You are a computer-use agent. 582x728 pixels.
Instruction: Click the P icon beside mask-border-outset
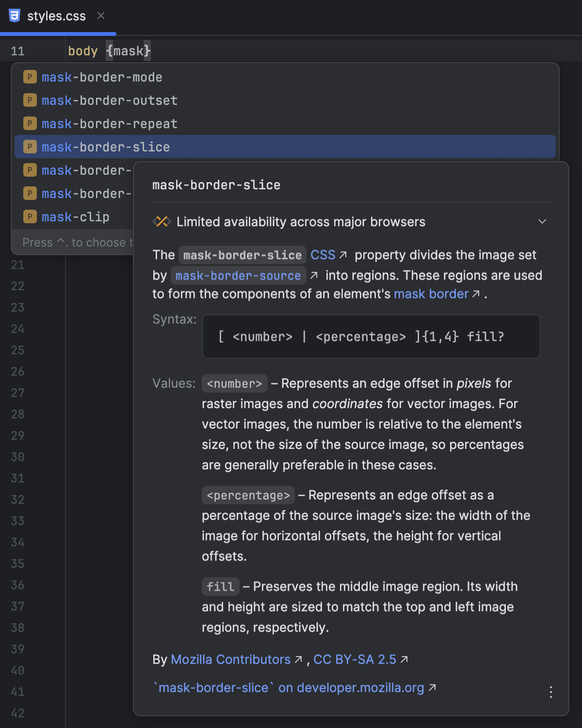[30, 100]
